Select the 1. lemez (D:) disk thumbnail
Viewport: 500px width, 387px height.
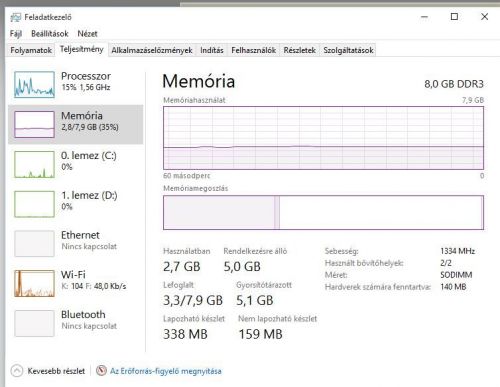pos(34,204)
